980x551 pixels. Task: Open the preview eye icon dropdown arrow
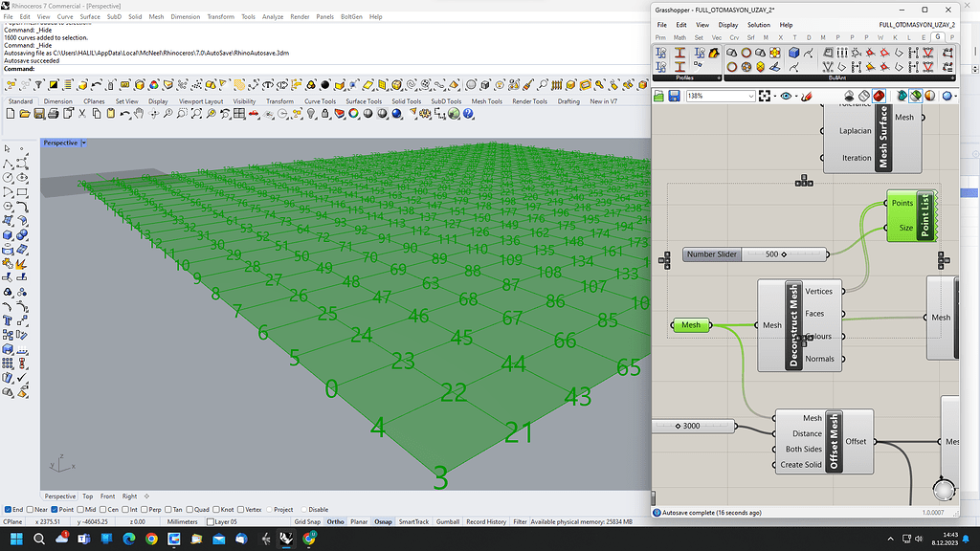794,96
